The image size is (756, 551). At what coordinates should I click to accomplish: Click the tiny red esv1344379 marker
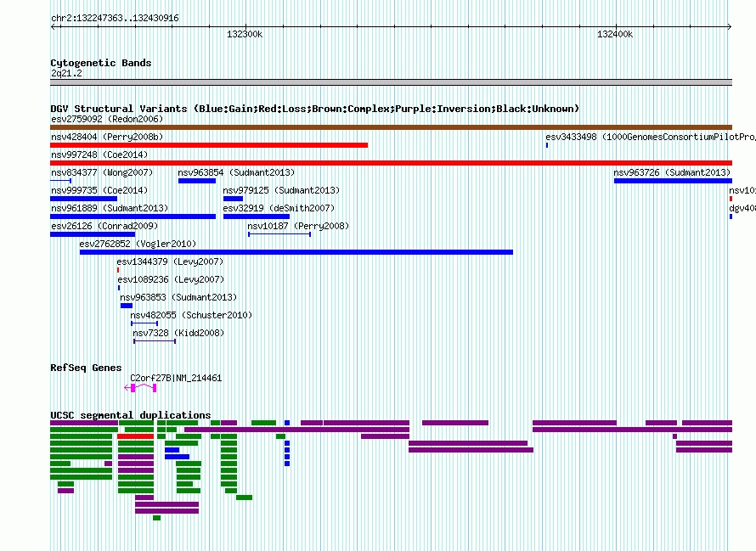(118, 270)
